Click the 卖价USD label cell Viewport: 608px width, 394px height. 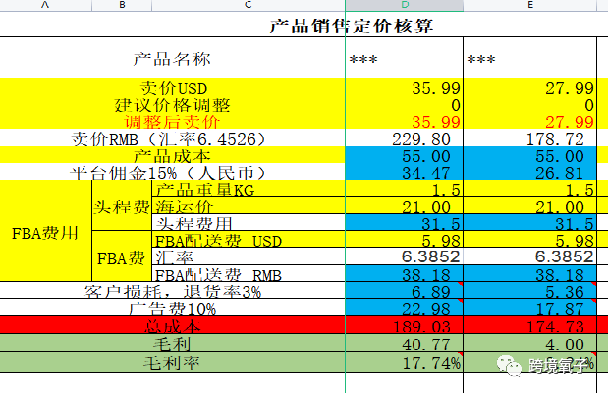tap(173, 88)
